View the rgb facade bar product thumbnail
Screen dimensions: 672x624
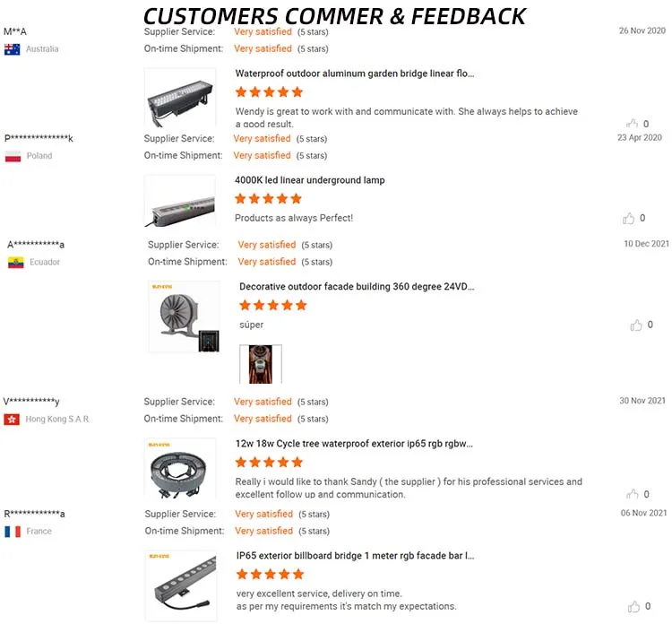[181, 585]
